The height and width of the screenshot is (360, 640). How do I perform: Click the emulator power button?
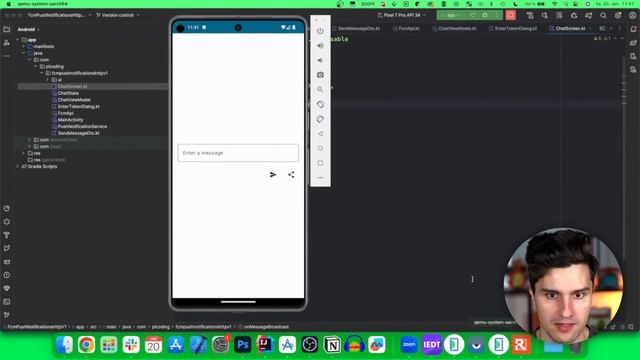click(320, 31)
